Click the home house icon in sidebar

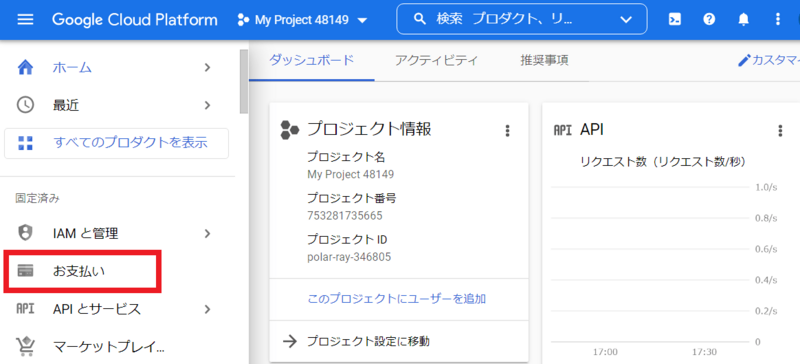coord(25,67)
